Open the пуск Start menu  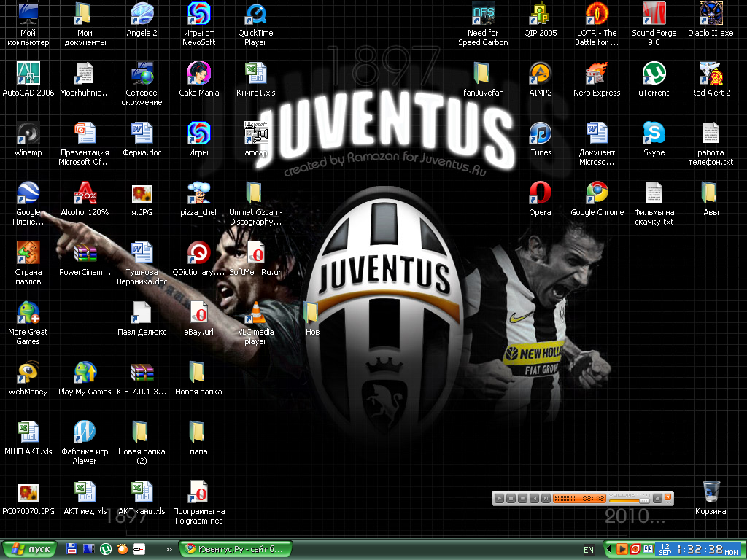pos(29,549)
